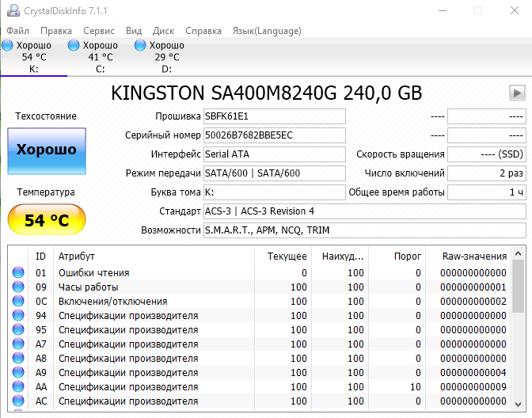This screenshot has width=532, height=418.
Task: Select the Ошибки чтения attribute row
Action: [260, 273]
